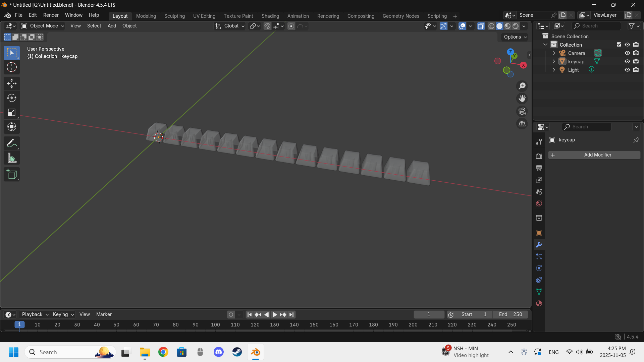Disable Light rendering via camera icon

pos(636,70)
